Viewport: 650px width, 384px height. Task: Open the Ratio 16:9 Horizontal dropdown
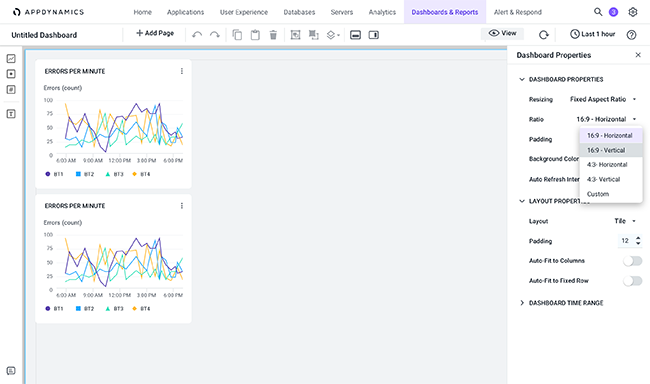tap(606, 119)
